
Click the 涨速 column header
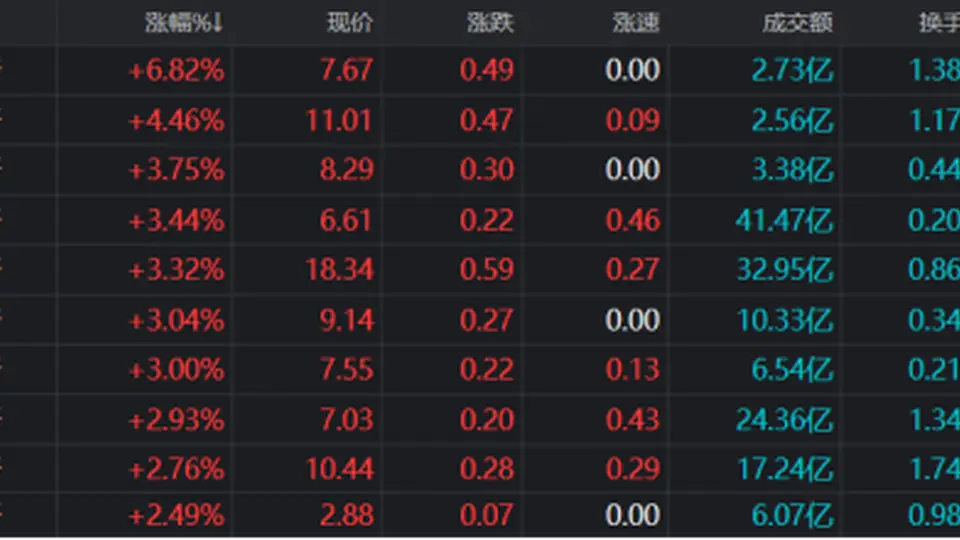[636, 23]
